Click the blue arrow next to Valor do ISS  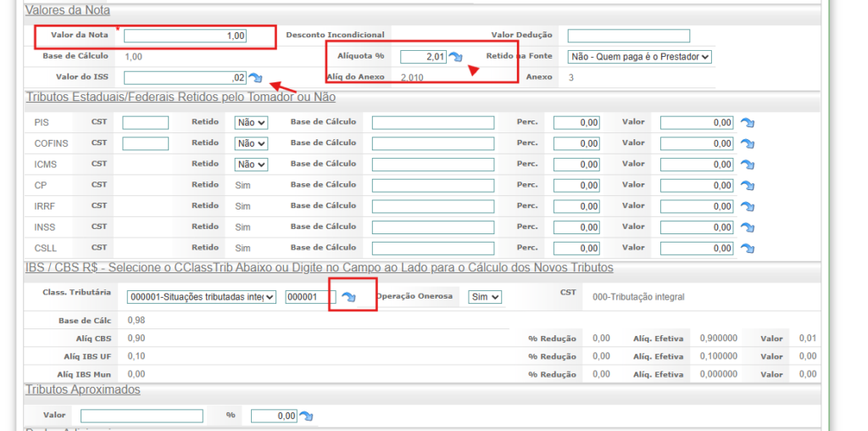tap(255, 78)
